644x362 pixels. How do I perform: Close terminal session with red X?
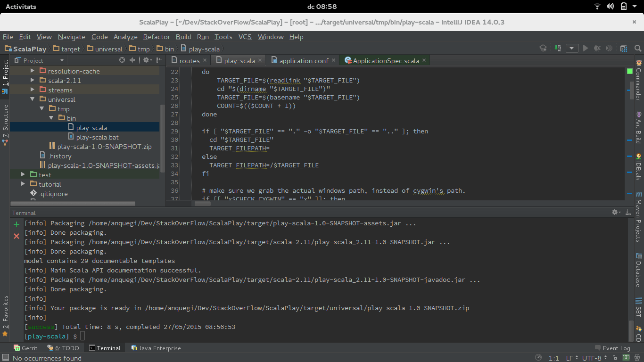[17, 236]
